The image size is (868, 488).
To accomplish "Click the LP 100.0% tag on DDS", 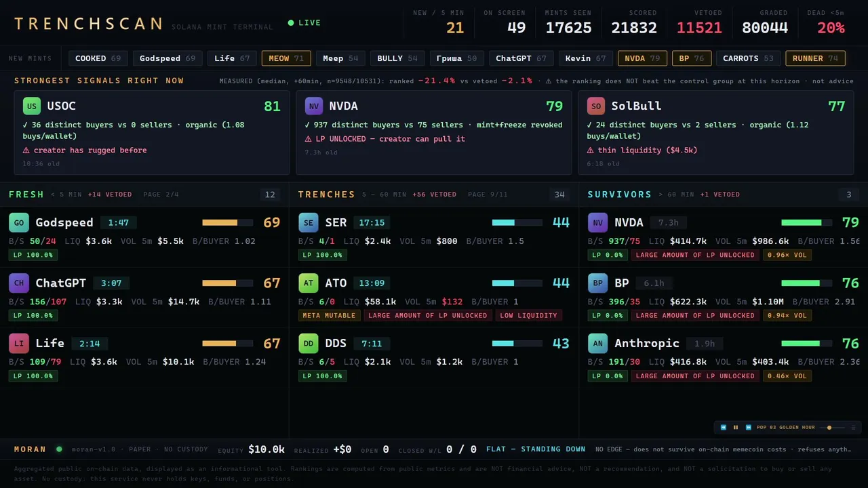I will [323, 375].
